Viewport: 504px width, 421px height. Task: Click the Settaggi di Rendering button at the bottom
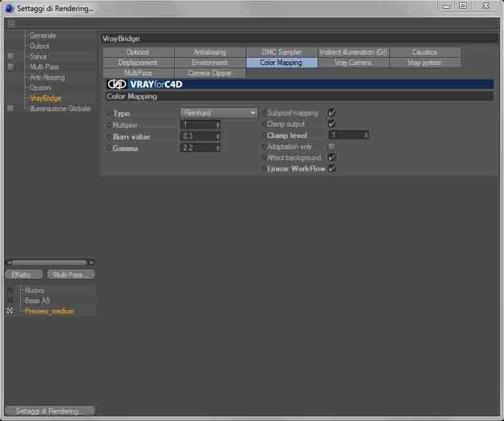pyautogui.click(x=50, y=411)
